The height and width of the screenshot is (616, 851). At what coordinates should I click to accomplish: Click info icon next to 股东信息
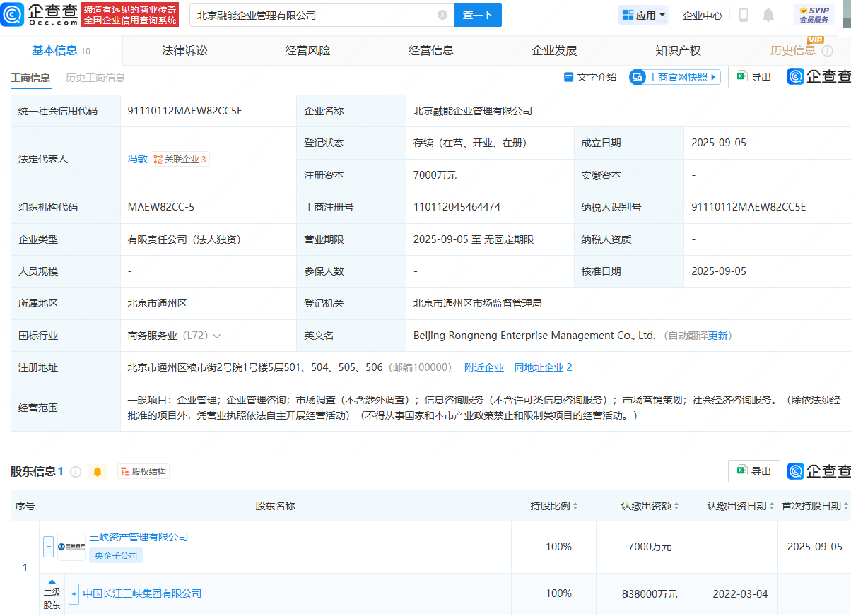76,471
